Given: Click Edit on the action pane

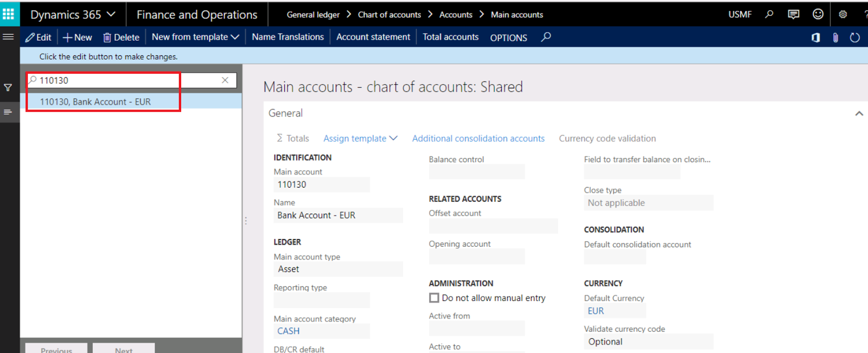Looking at the screenshot, I should click(39, 37).
